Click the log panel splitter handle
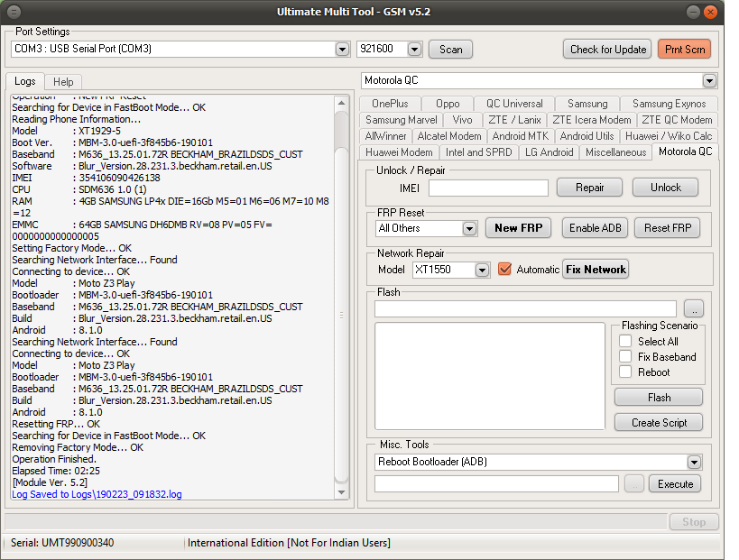The width and height of the screenshot is (739, 560). (341, 315)
